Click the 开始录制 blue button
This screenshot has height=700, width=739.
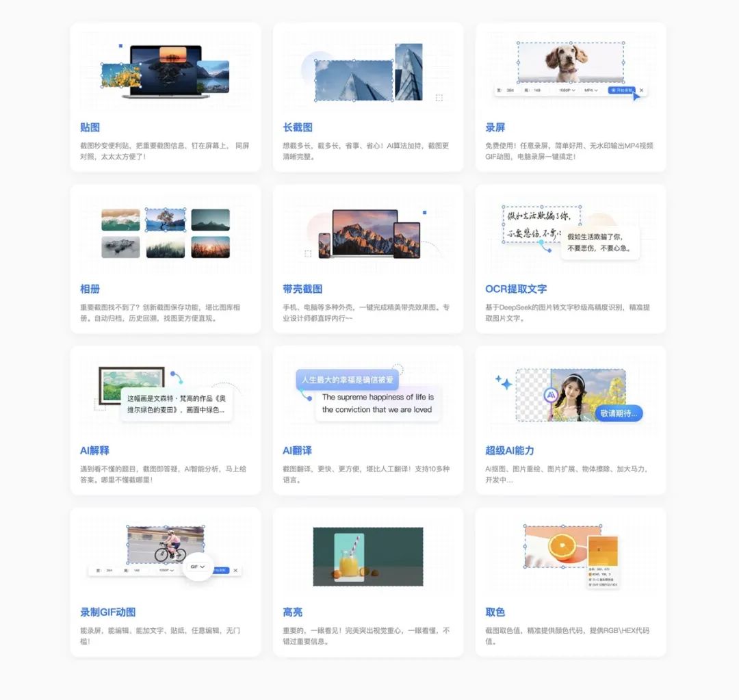(x=622, y=90)
